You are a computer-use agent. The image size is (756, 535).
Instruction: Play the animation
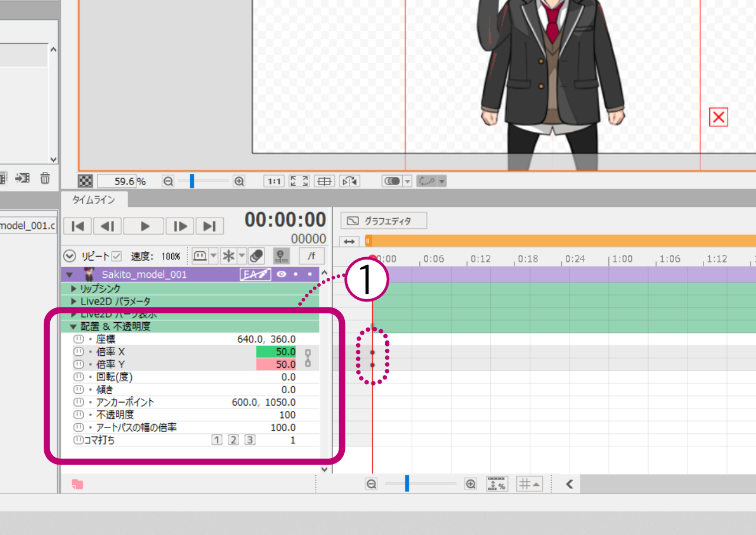click(x=144, y=226)
